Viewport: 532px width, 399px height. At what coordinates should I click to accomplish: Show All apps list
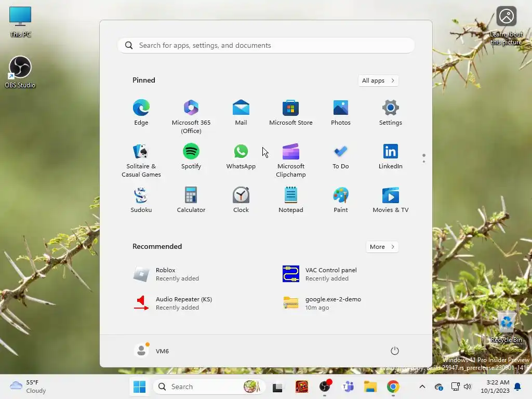378,81
